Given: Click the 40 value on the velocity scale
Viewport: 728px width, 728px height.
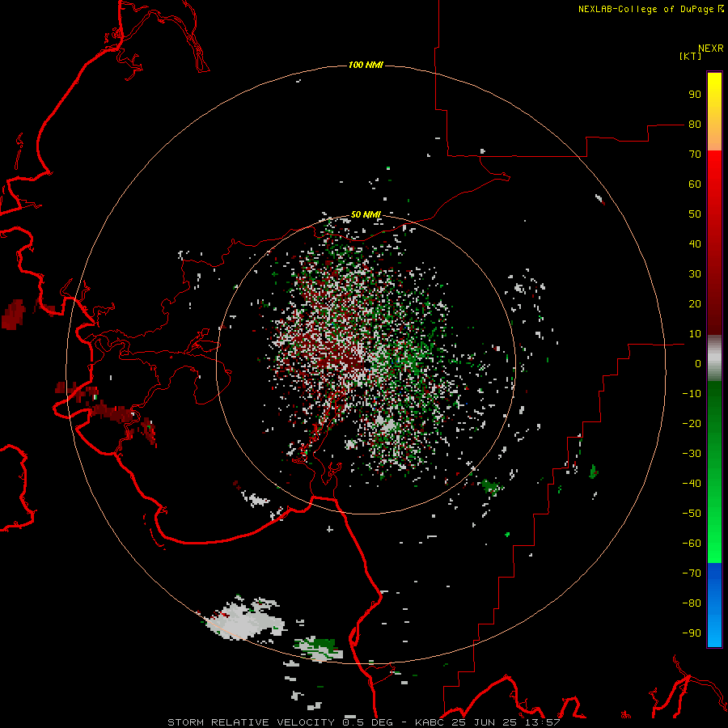Looking at the screenshot, I should [695, 244].
